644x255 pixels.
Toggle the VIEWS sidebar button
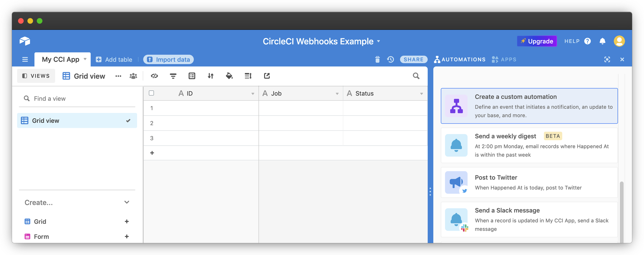tap(36, 76)
